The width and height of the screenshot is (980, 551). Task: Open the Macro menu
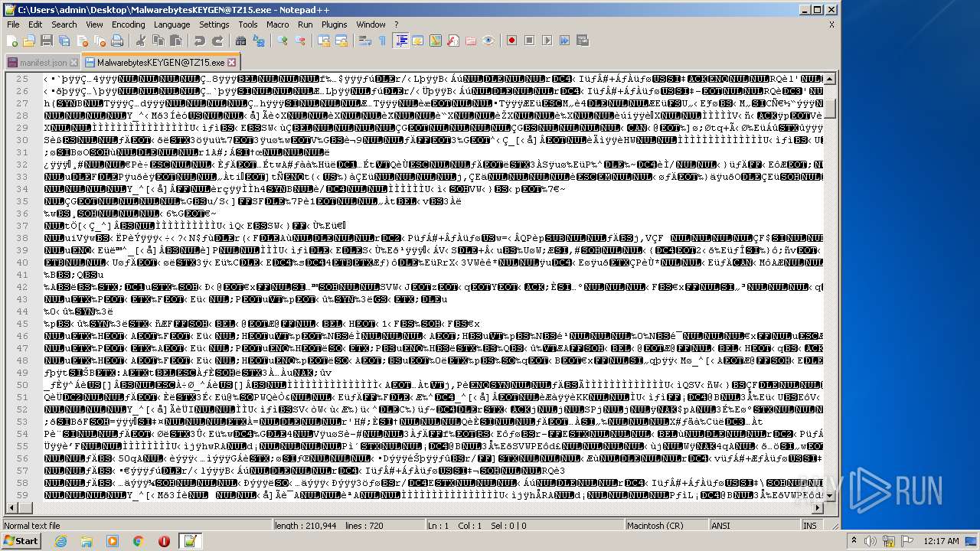click(x=278, y=24)
